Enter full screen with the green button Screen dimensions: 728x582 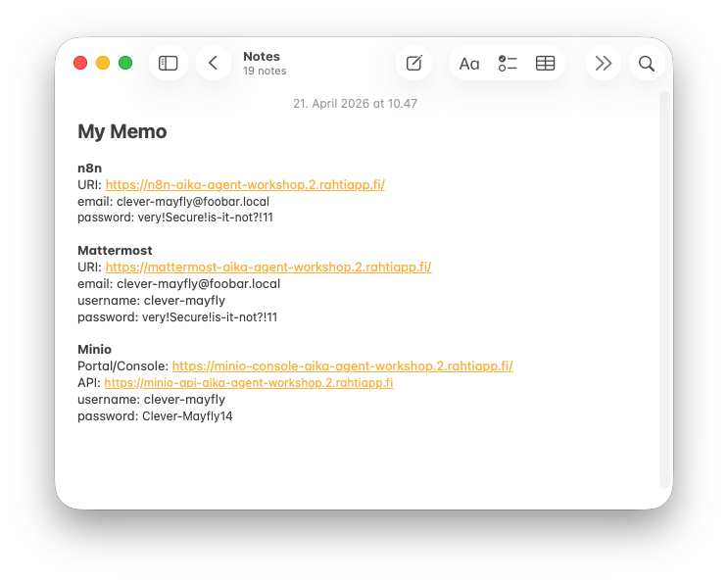point(125,63)
